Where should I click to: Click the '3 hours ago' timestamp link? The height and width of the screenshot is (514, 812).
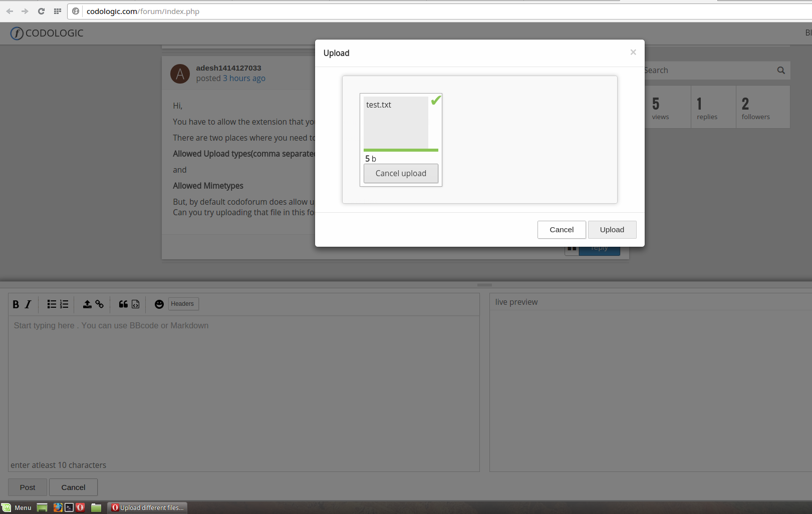pyautogui.click(x=244, y=79)
